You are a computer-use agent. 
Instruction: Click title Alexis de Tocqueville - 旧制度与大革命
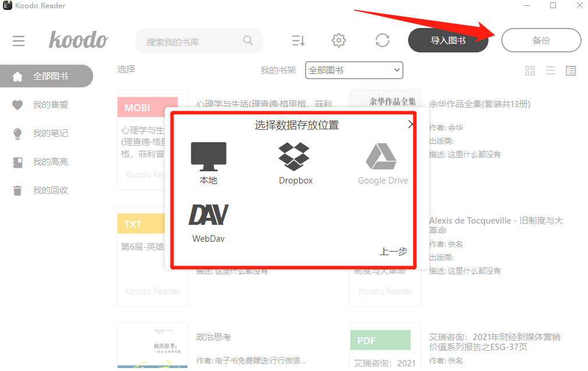[x=496, y=225]
